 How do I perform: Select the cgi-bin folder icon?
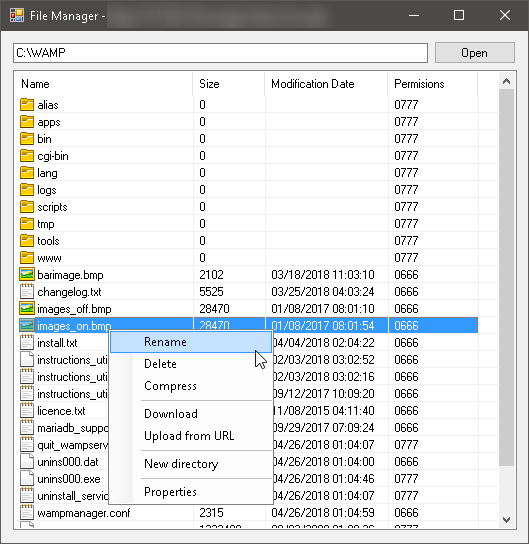tap(27, 155)
